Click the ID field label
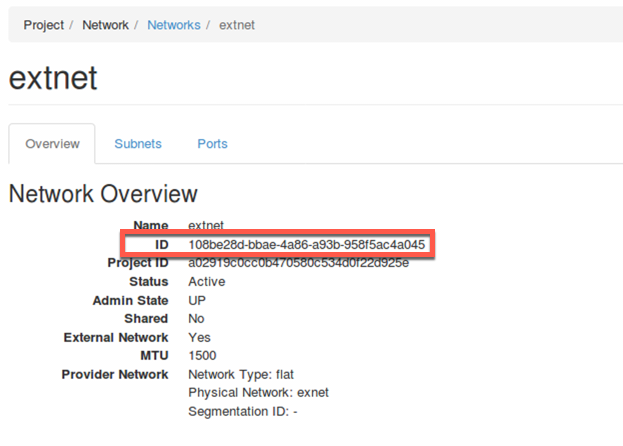The height and width of the screenshot is (446, 623). [162, 245]
